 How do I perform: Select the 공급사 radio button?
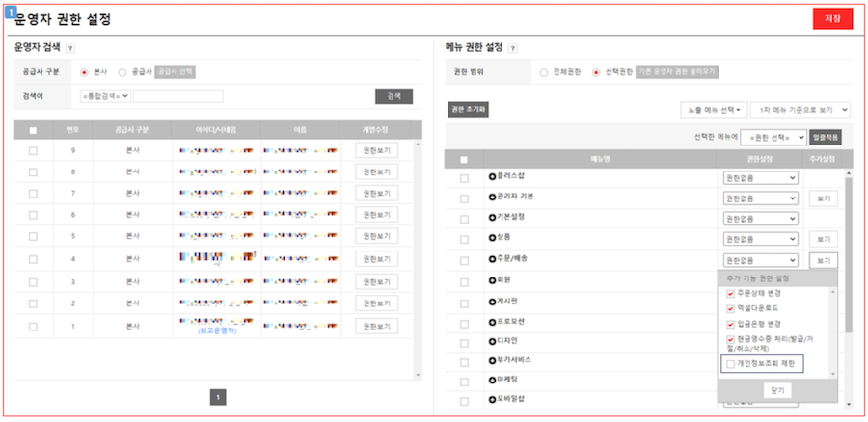point(122,72)
